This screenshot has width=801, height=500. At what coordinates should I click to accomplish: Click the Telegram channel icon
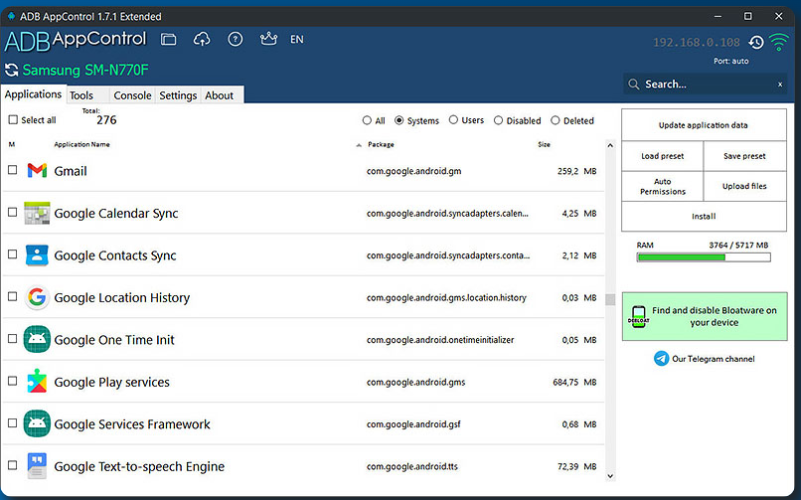click(x=661, y=359)
